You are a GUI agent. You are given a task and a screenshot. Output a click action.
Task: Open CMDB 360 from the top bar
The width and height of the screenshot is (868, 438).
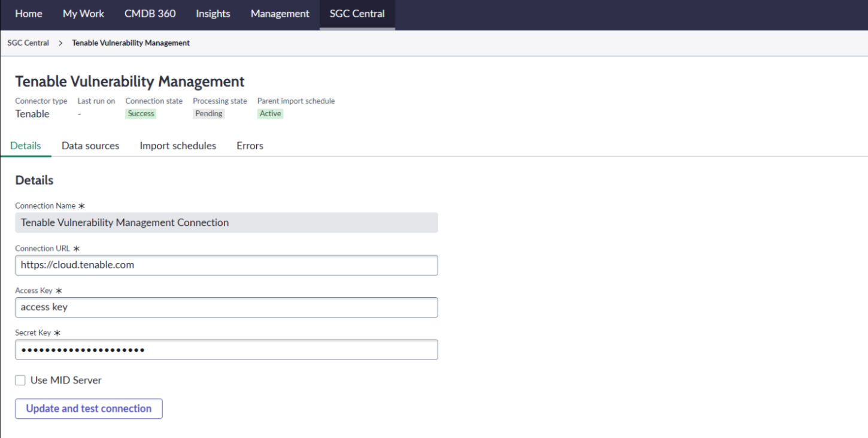pyautogui.click(x=150, y=13)
